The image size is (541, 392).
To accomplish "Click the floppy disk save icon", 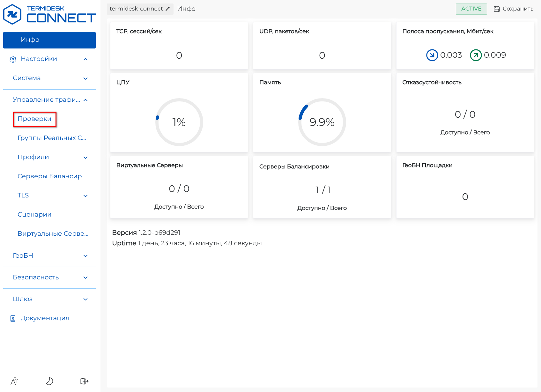I will tap(497, 9).
